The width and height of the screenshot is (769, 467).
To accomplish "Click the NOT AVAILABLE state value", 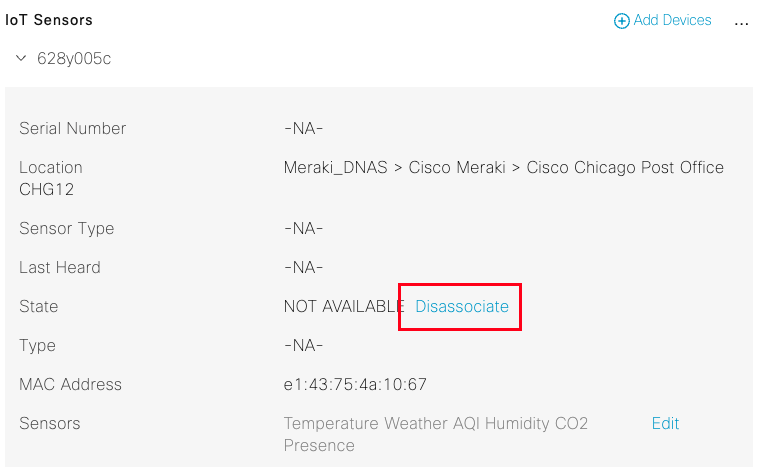I will tap(344, 307).
